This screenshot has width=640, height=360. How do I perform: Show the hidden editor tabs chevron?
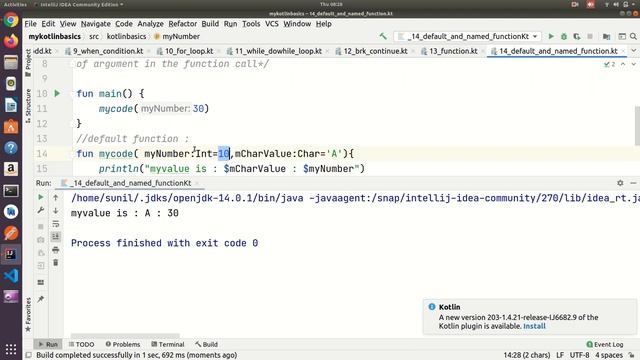(633, 51)
